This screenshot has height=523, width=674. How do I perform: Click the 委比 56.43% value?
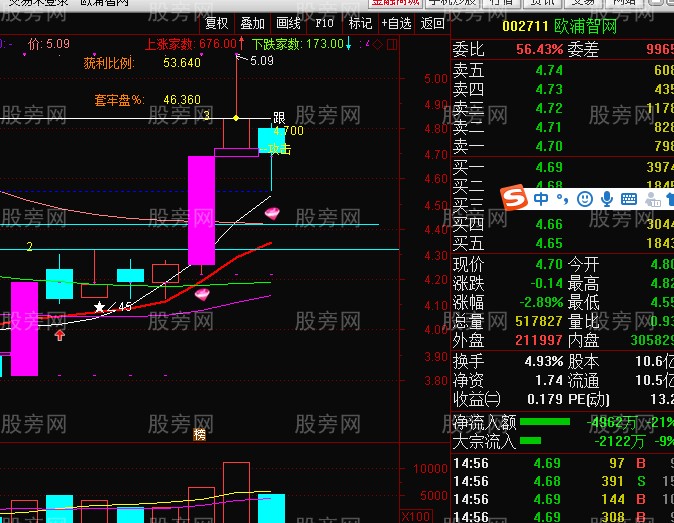pos(539,49)
